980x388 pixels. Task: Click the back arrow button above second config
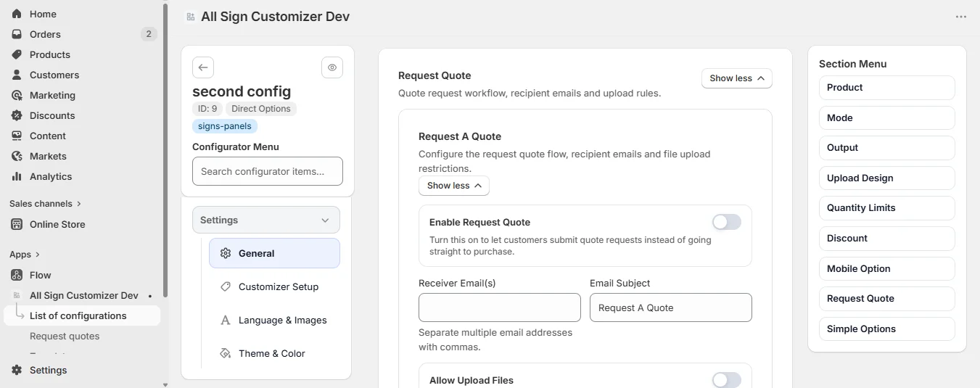203,67
